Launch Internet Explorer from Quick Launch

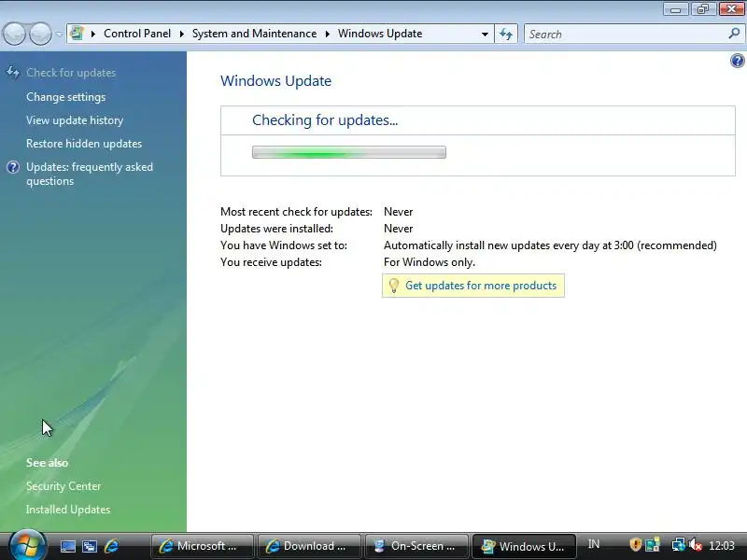(x=111, y=546)
